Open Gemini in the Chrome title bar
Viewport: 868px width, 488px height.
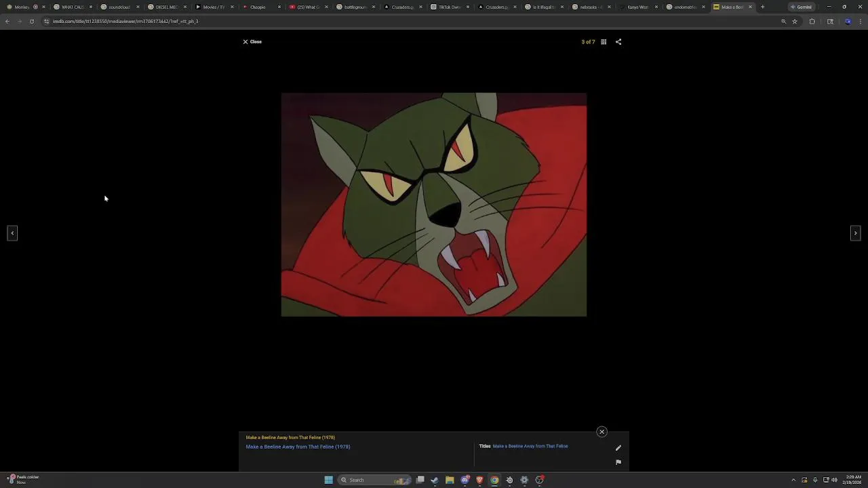pos(801,7)
